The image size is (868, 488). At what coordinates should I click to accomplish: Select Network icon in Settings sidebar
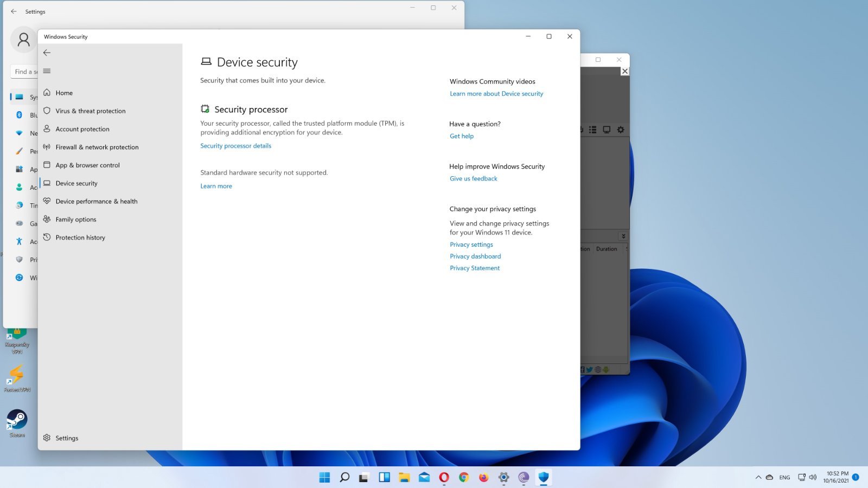19,133
